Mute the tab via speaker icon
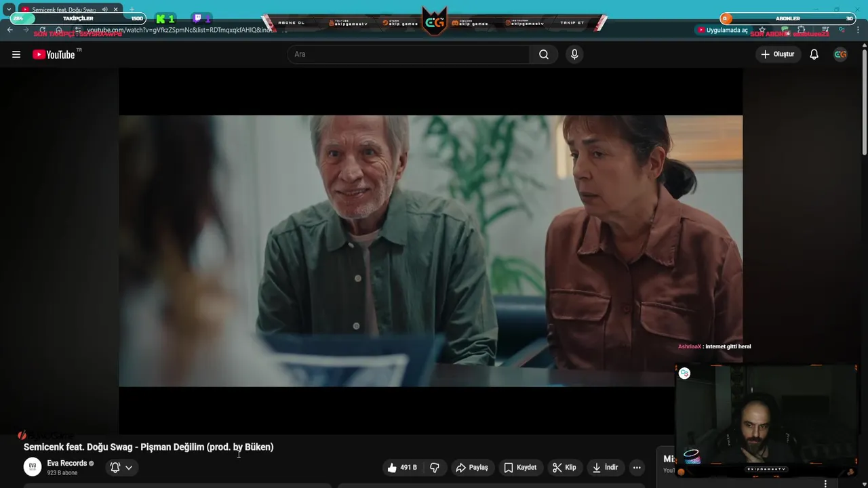Viewport: 868px width, 488px height. point(104,9)
